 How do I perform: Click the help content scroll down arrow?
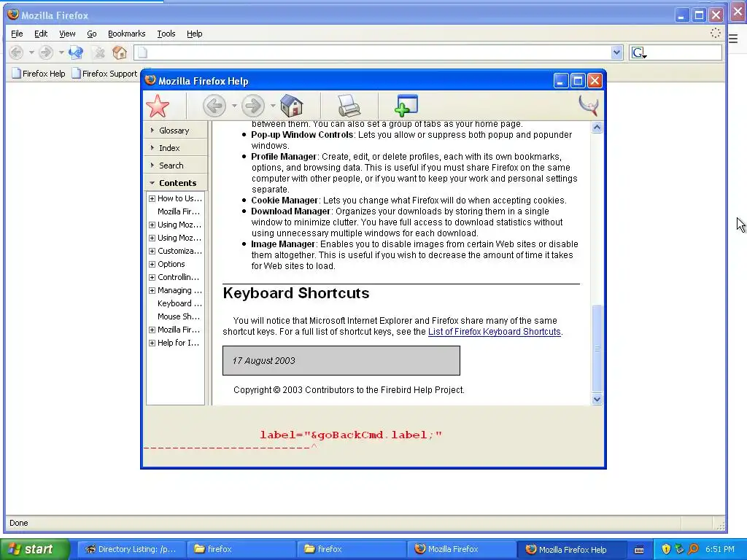[x=597, y=400]
